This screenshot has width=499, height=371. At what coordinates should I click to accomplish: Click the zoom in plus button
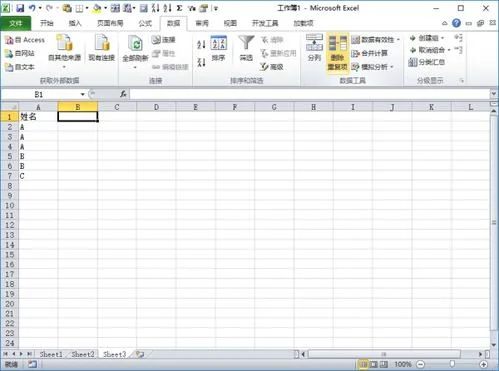(484, 364)
